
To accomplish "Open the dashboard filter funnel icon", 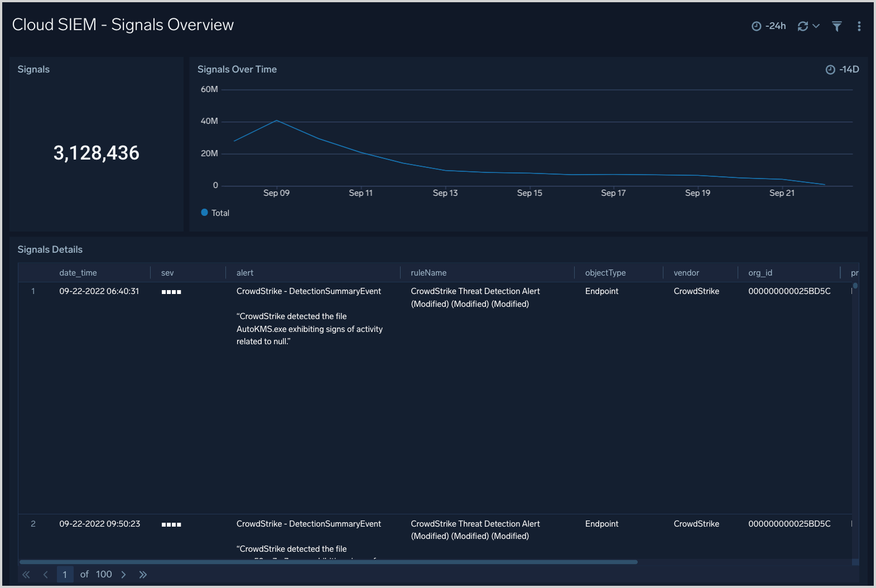I will (836, 26).
